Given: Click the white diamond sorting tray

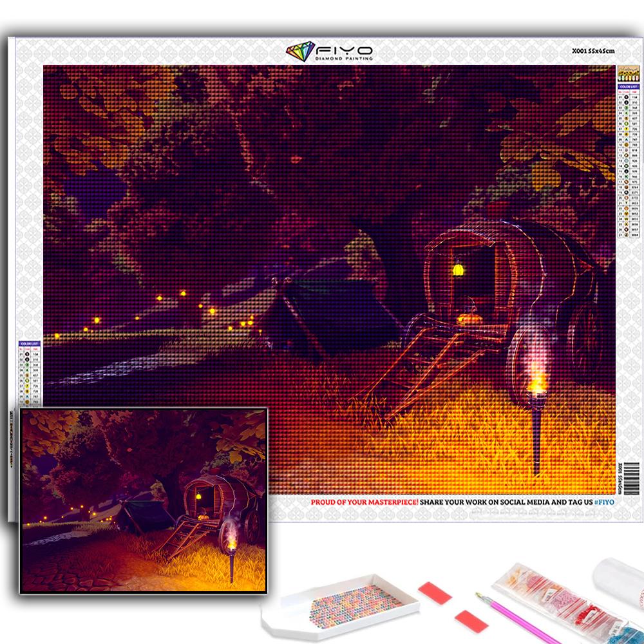Looking at the screenshot, I should tap(341, 607).
